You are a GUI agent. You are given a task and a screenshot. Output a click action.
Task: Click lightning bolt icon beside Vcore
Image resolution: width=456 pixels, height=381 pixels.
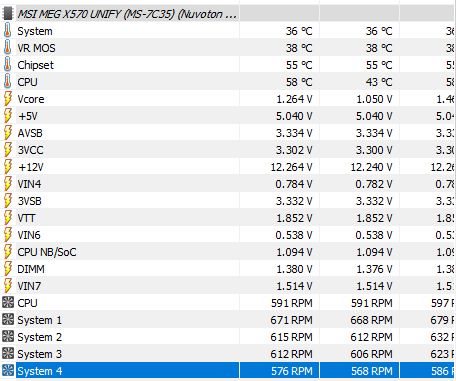pos(8,99)
